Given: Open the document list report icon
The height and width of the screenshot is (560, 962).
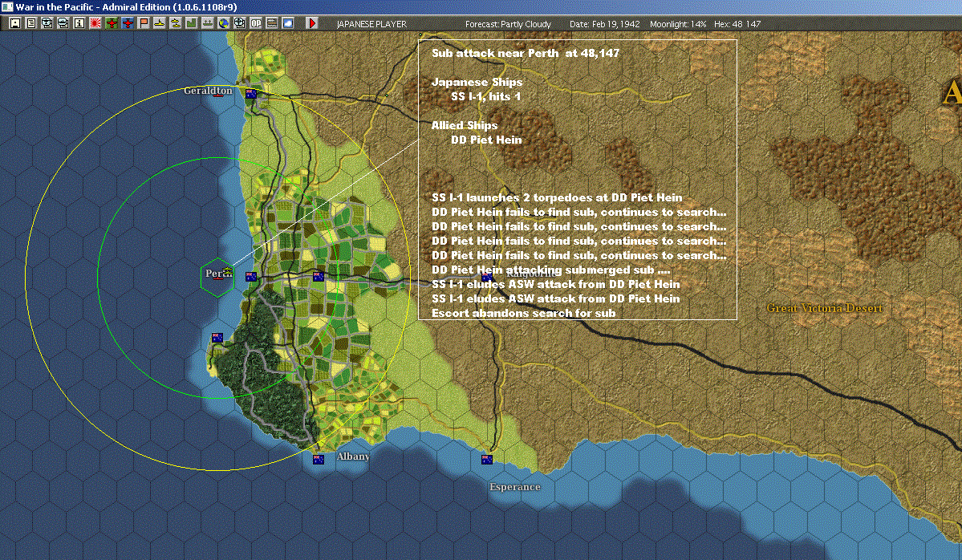Looking at the screenshot, I should (x=30, y=23).
